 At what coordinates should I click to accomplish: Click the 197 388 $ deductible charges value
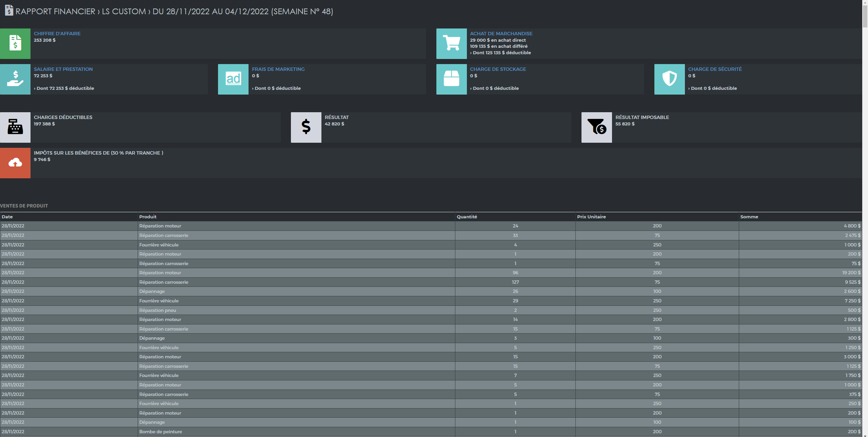44,124
